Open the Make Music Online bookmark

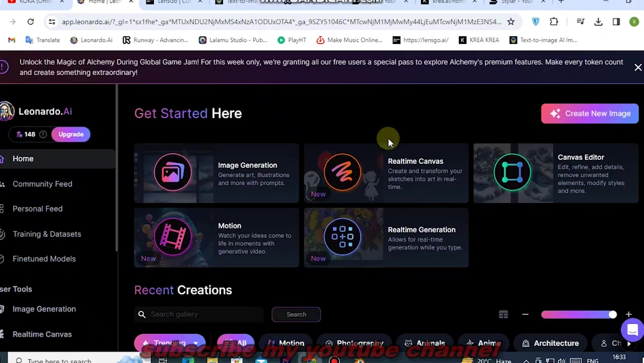[349, 40]
